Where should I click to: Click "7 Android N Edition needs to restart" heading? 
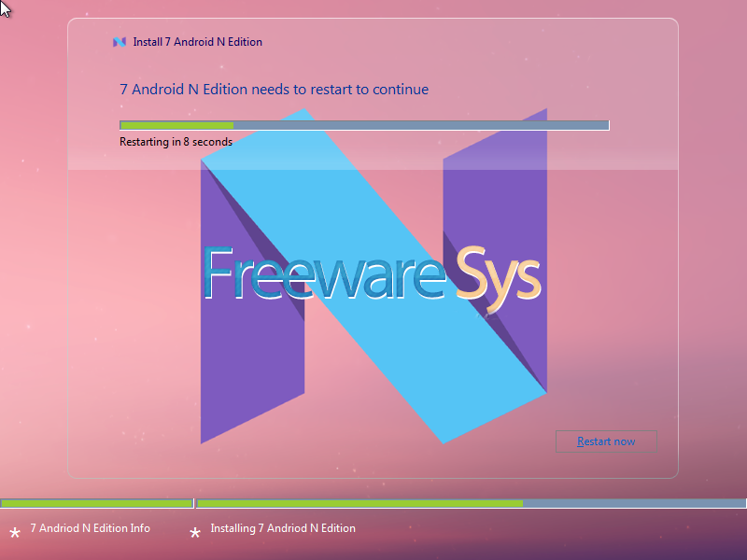274,90
